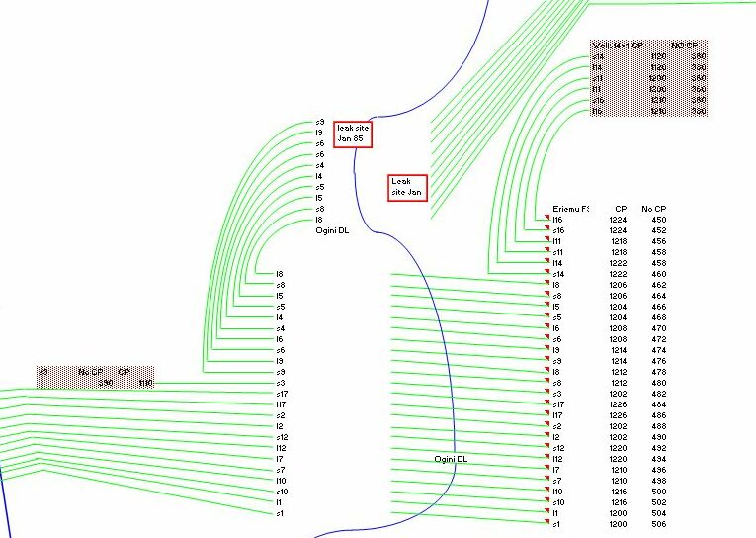The image size is (756, 538).
Task: Select the red marker next to s14
Action: (x=546, y=272)
